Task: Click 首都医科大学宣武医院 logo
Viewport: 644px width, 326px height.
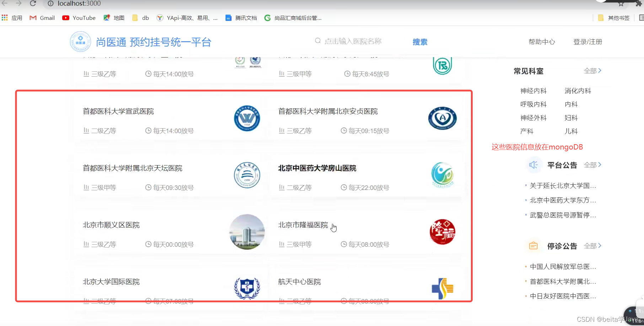Action: 247,118
